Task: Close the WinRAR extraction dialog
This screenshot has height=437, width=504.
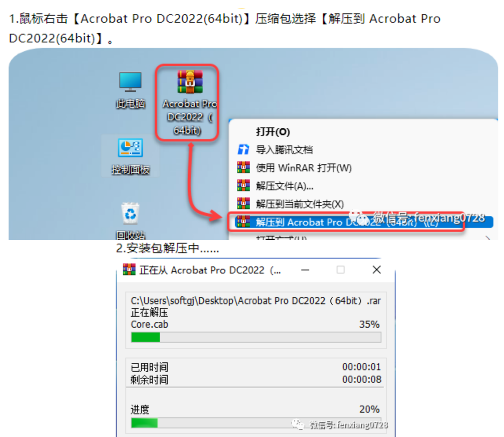Action: (x=377, y=270)
